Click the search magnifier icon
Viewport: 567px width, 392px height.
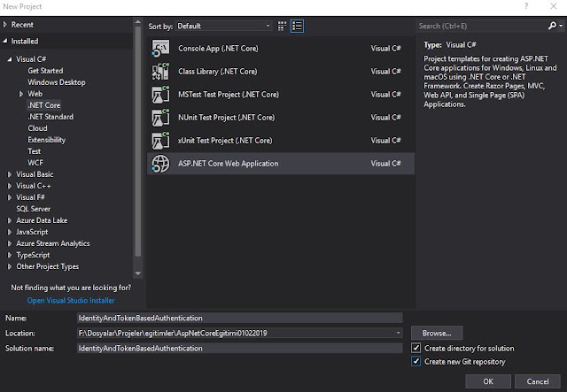552,26
